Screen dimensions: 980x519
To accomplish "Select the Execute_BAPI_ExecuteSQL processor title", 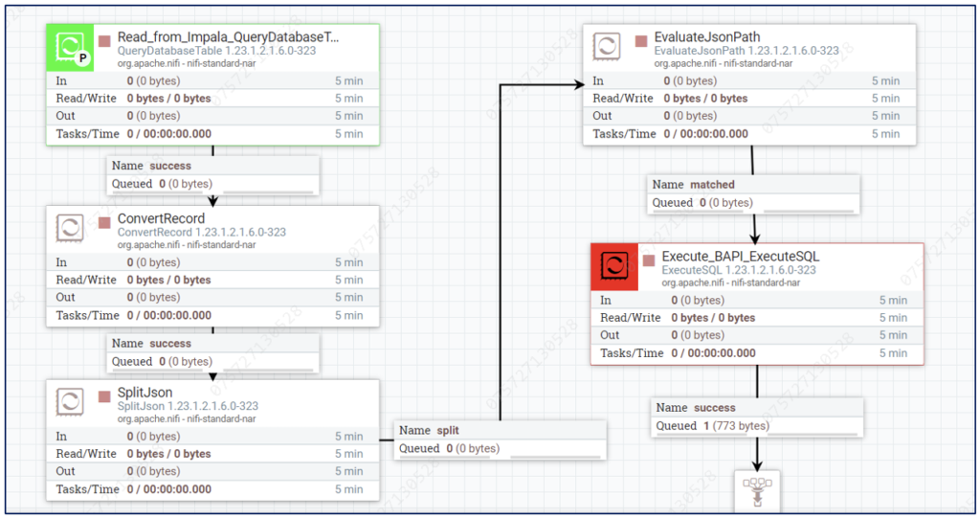I will point(741,257).
